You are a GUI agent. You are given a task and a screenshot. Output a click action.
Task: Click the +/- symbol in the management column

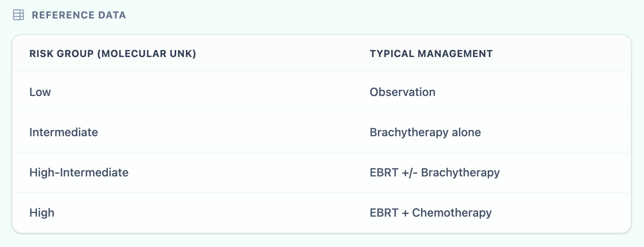(410, 173)
